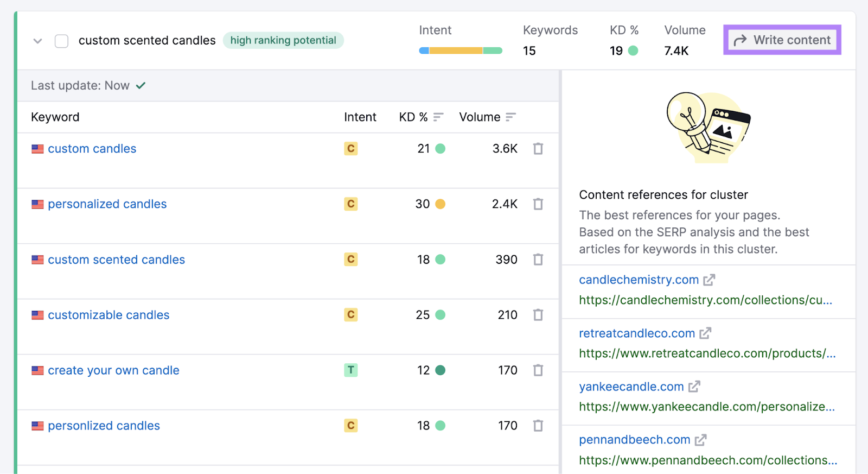Click the 'high ranking potential' badge
Screen dimensions: 868x474
tap(283, 40)
